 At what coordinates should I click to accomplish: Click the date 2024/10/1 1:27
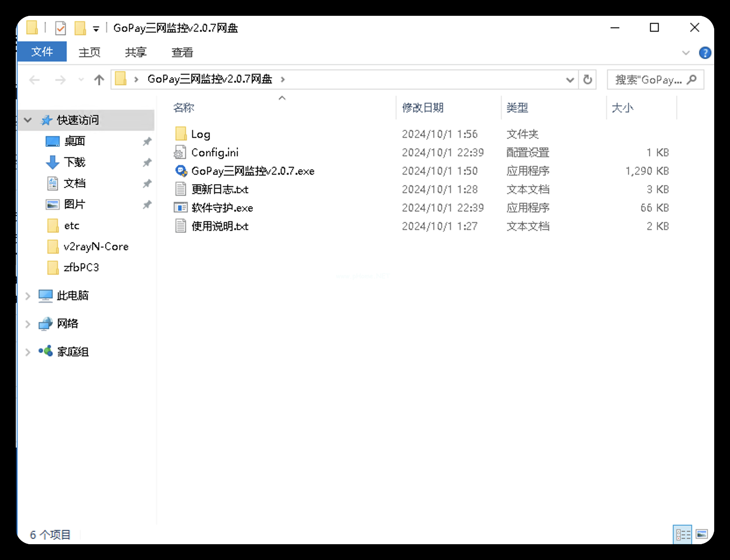440,226
